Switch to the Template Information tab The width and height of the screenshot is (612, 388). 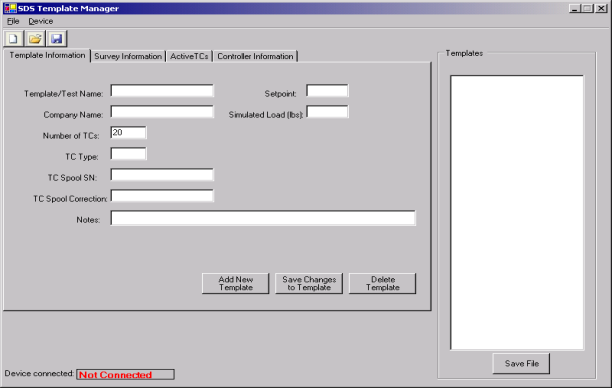47,55
